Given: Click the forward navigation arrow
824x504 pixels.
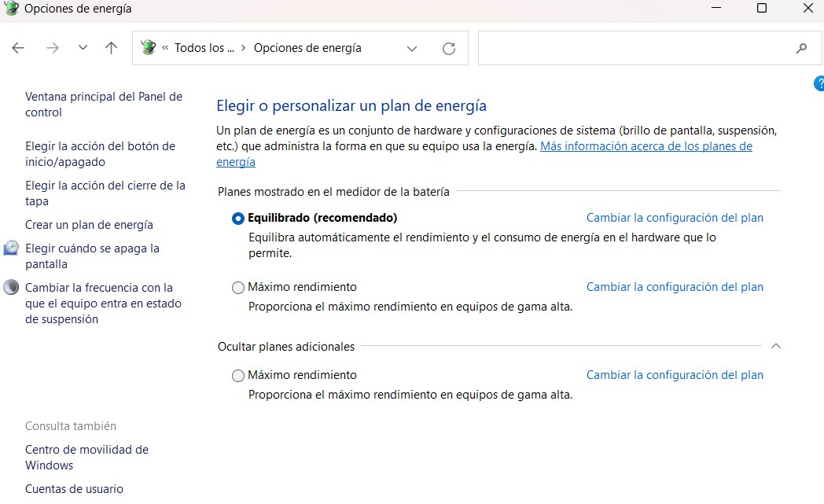Looking at the screenshot, I should (x=52, y=48).
